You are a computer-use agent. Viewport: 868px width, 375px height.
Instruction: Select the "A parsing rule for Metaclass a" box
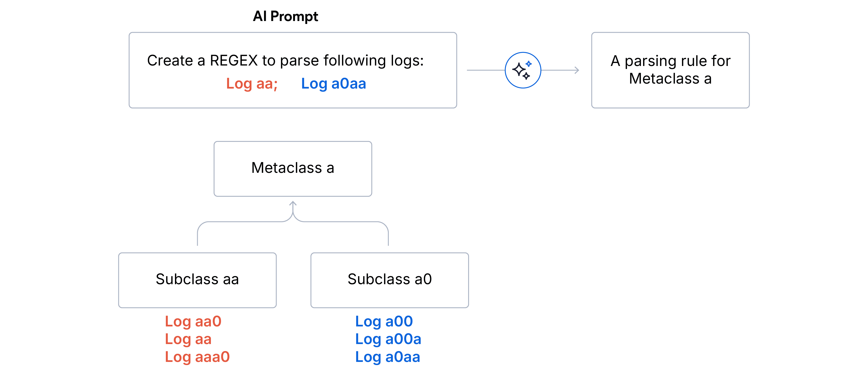(x=670, y=70)
